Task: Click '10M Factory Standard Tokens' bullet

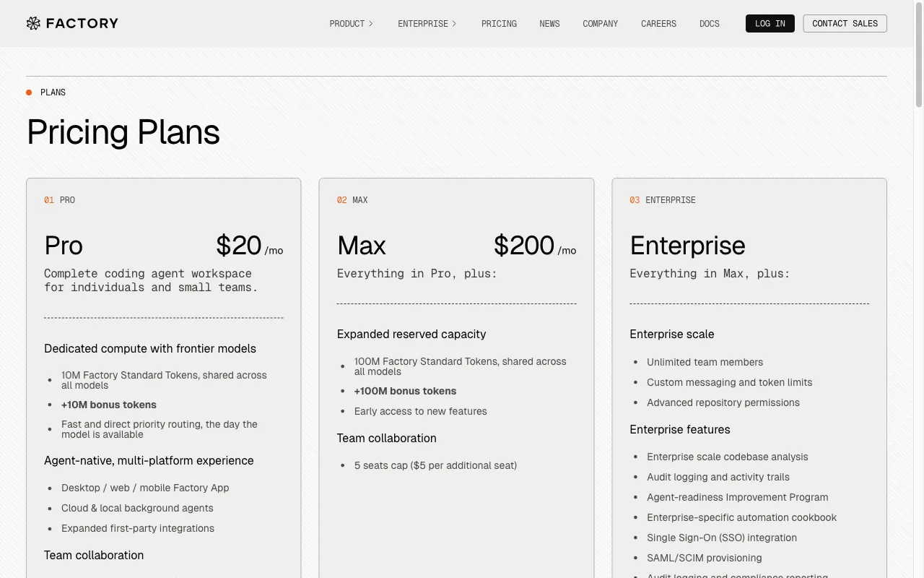Action: point(164,380)
